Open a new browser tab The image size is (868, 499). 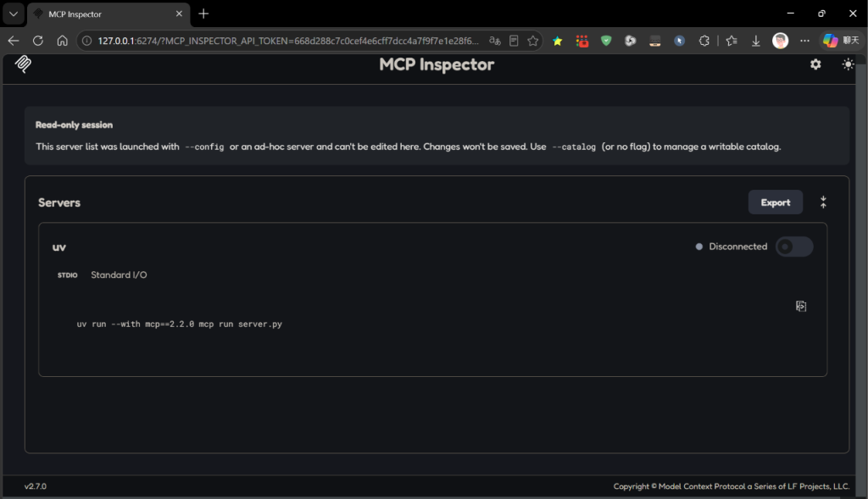point(203,14)
